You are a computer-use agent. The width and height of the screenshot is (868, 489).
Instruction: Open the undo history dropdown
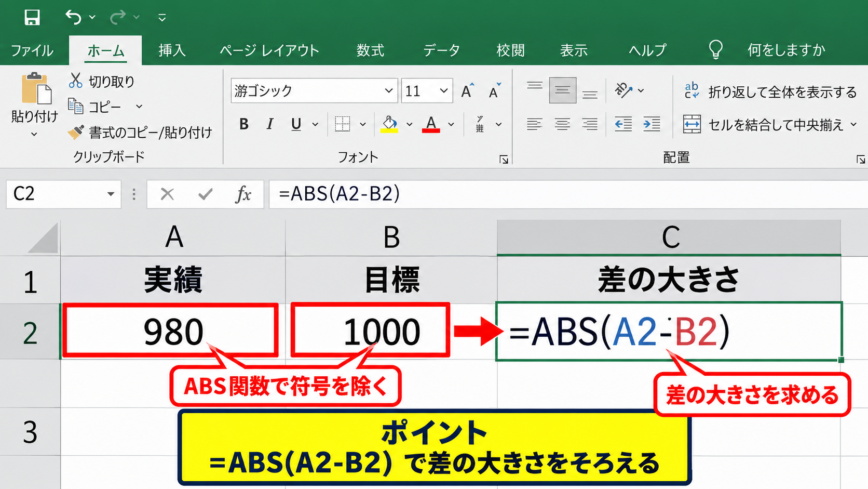92,18
